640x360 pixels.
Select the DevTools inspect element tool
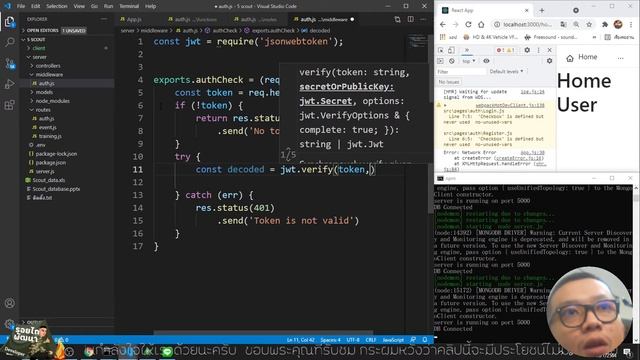tap(440, 50)
